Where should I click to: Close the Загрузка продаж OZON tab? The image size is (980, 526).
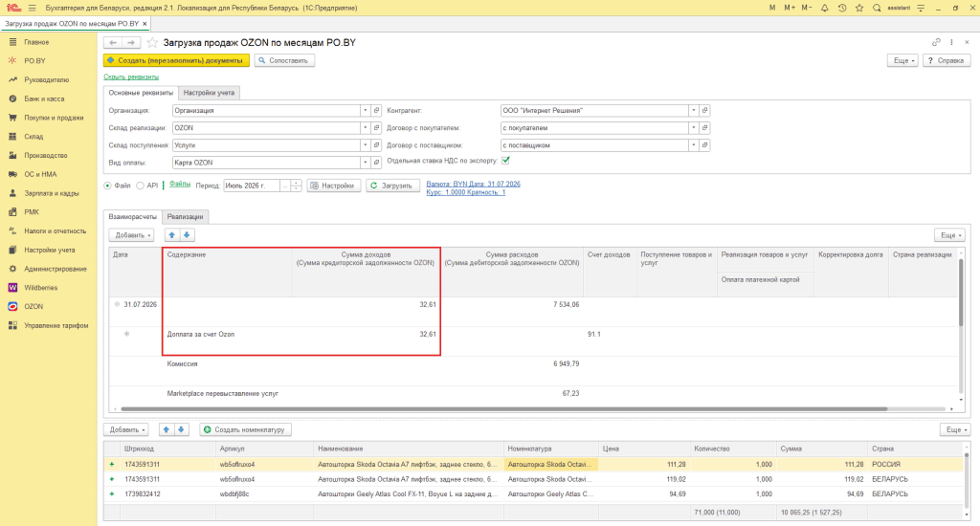point(145,24)
